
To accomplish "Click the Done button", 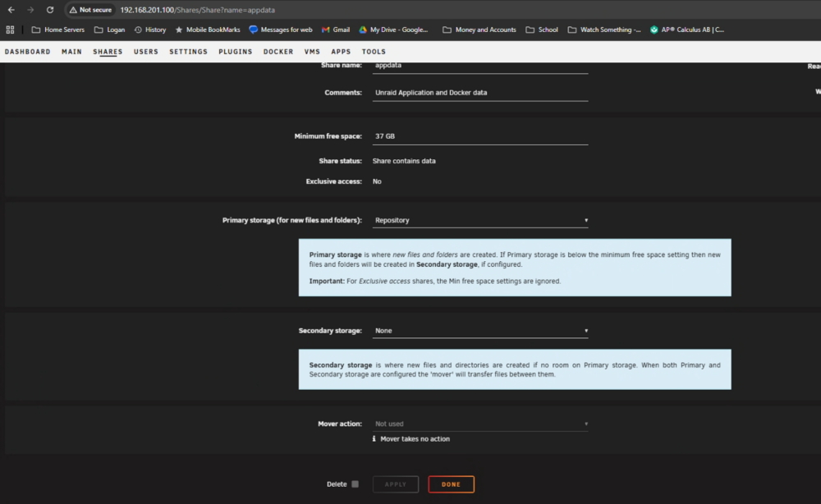I will (452, 484).
